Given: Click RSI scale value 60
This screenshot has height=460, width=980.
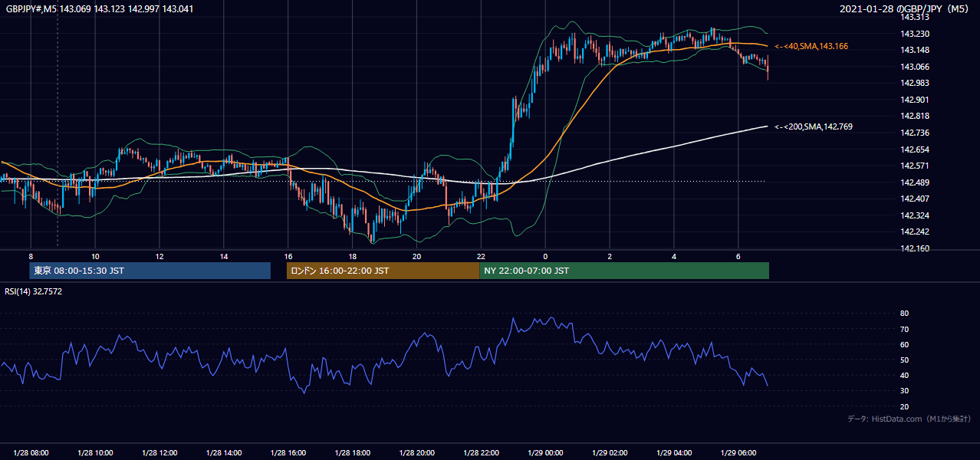Looking at the screenshot, I should pyautogui.click(x=905, y=344).
